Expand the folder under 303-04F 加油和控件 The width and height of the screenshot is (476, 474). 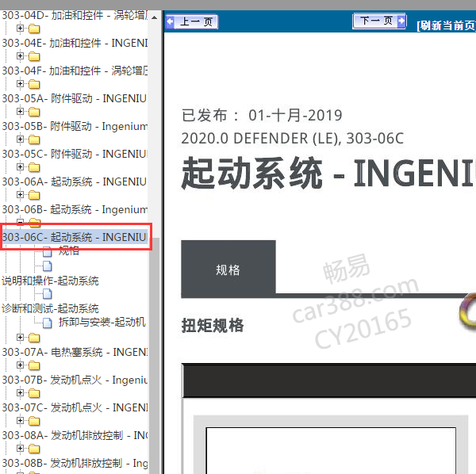click(x=20, y=84)
